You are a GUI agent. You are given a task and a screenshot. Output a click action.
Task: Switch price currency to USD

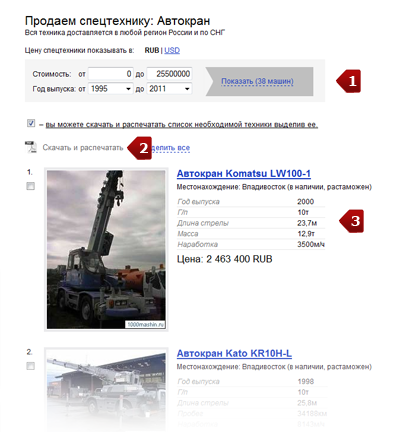point(172,50)
